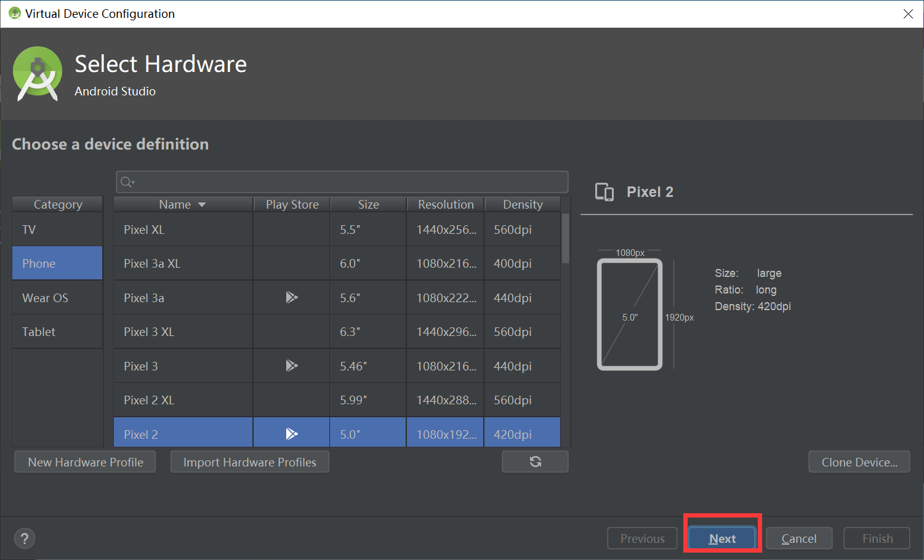Click the search magnifier icon in search box
The width and height of the screenshot is (924, 560).
pos(127,182)
